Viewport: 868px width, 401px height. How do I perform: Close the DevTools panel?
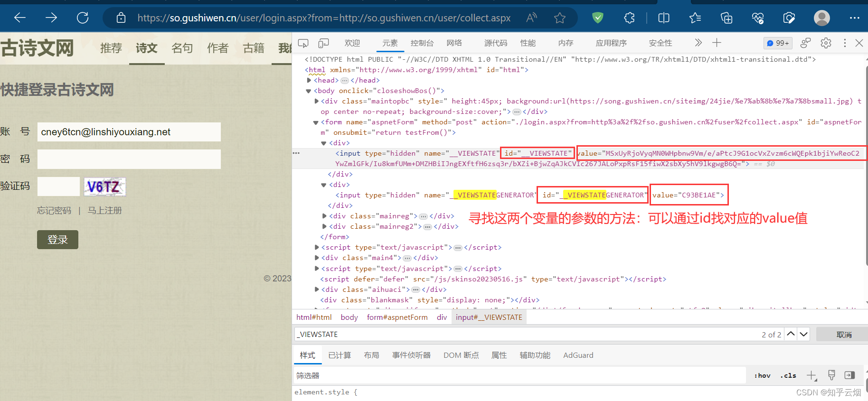(859, 43)
